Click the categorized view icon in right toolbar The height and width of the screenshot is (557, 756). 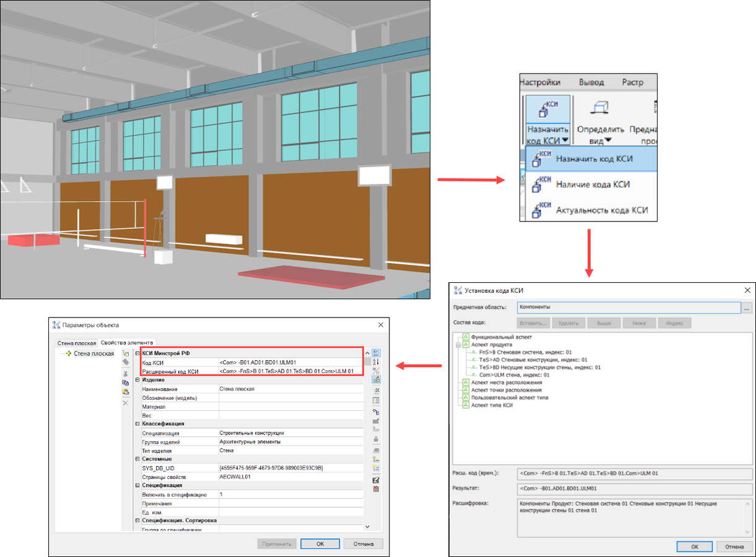[376, 353]
